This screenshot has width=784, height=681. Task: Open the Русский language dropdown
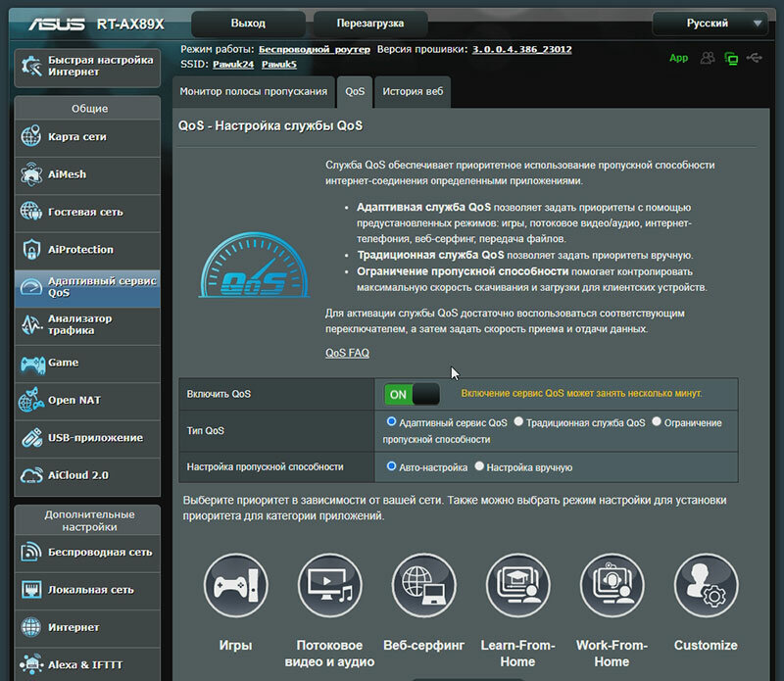(710, 23)
